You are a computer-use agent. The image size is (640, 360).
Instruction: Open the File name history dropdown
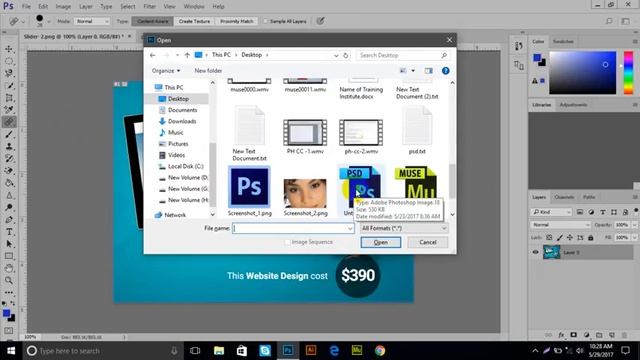(350, 229)
